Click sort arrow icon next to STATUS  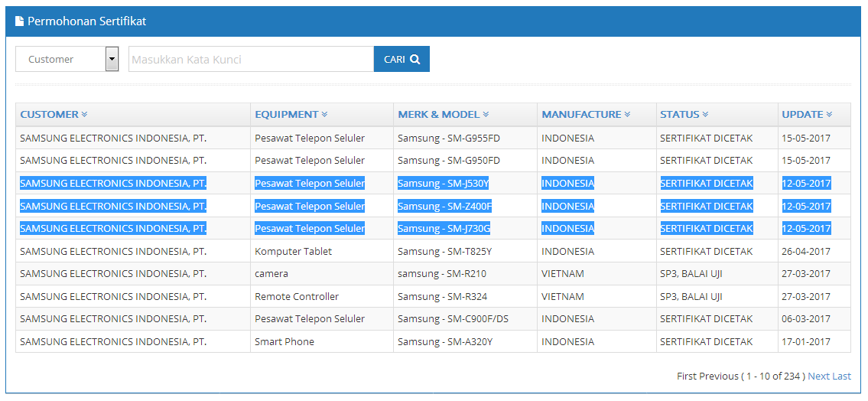point(705,114)
